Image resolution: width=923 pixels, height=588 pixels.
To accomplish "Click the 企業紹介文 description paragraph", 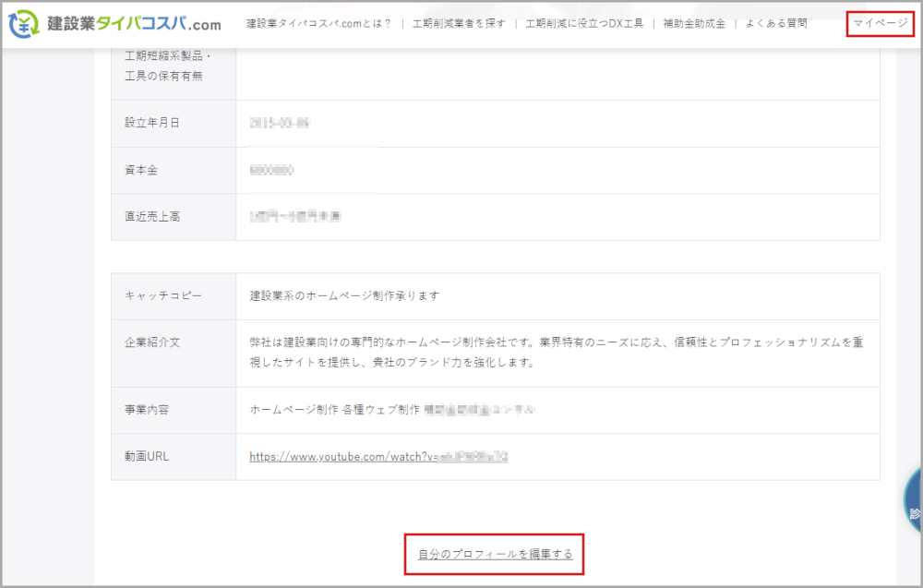I will pyautogui.click(x=556, y=353).
